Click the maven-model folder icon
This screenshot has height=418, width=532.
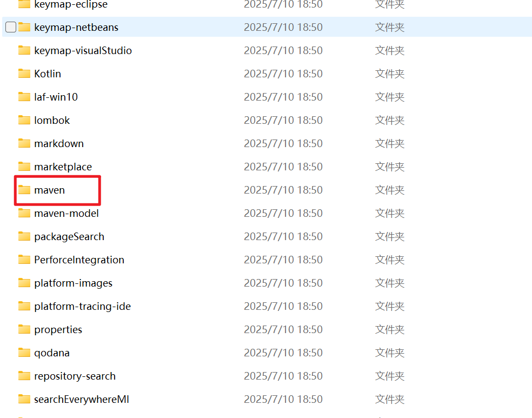click(24, 213)
